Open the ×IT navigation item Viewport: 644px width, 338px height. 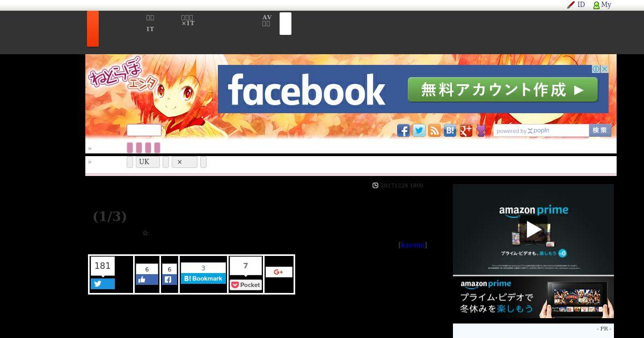click(188, 23)
